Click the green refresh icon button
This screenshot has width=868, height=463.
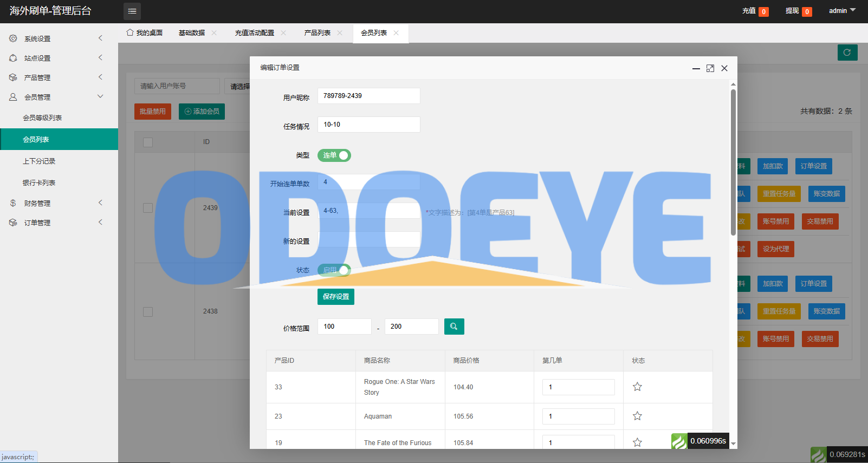[847, 53]
